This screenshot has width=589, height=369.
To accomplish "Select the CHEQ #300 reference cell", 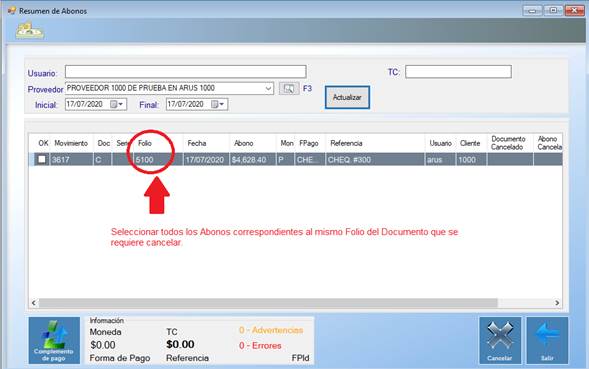I will pyautogui.click(x=375, y=159).
